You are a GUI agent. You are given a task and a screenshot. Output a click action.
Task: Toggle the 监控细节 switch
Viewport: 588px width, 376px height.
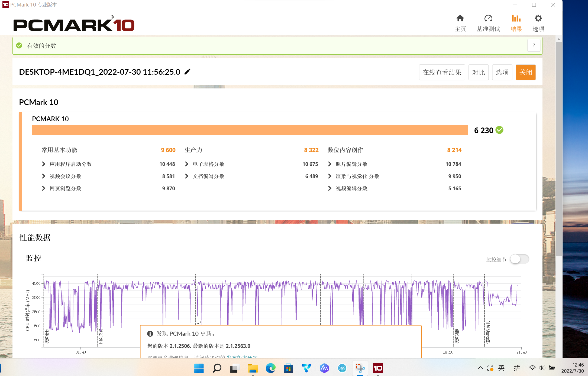click(x=519, y=259)
